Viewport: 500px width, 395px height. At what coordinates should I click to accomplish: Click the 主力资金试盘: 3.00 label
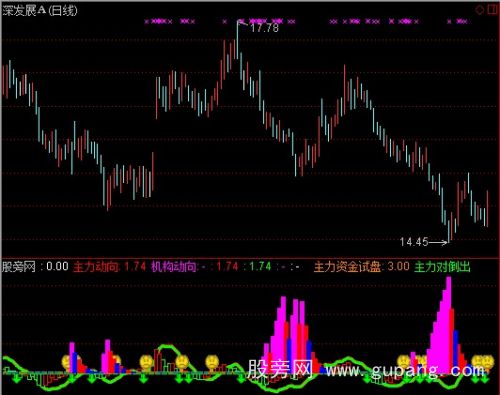click(362, 267)
